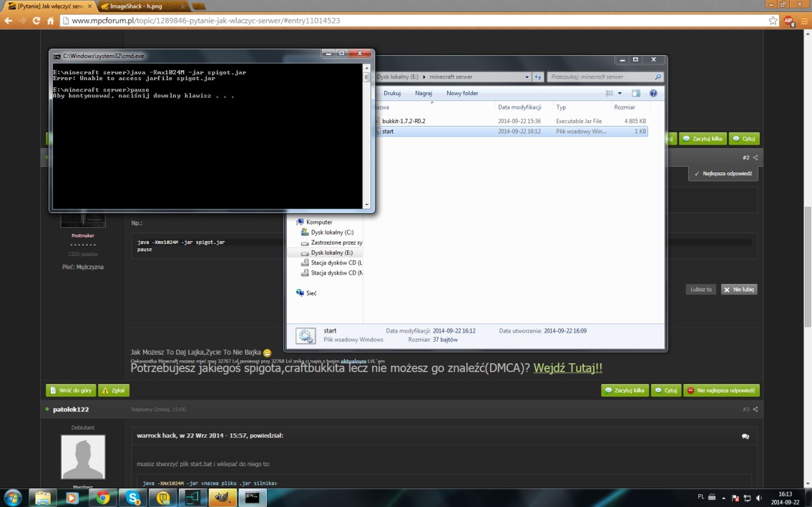Select Komputer in Explorer navigation tree
Image resolution: width=812 pixels, height=507 pixels.
point(319,222)
